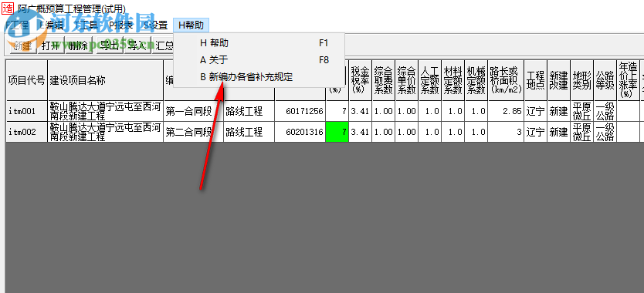This screenshot has height=293, width=644.
Task: Open the E编辑 menu
Action: click(x=51, y=25)
